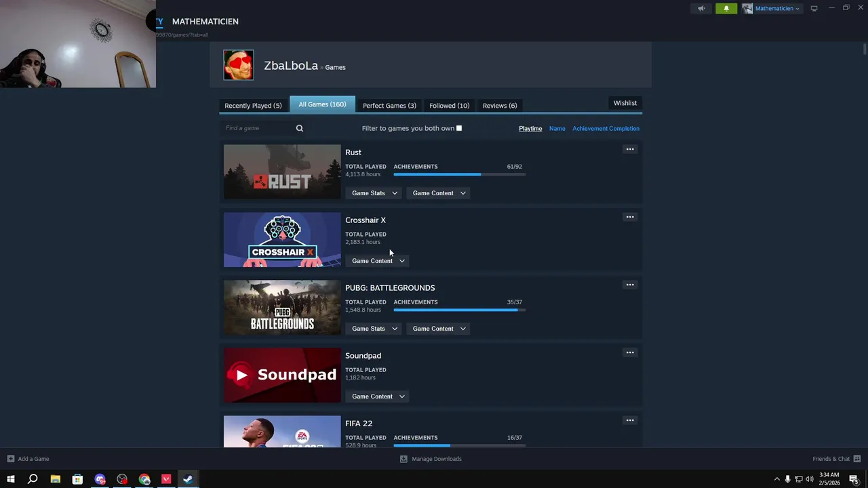The image size is (868, 488).
Task: Click the FIFA 22 game title
Action: click(x=359, y=424)
